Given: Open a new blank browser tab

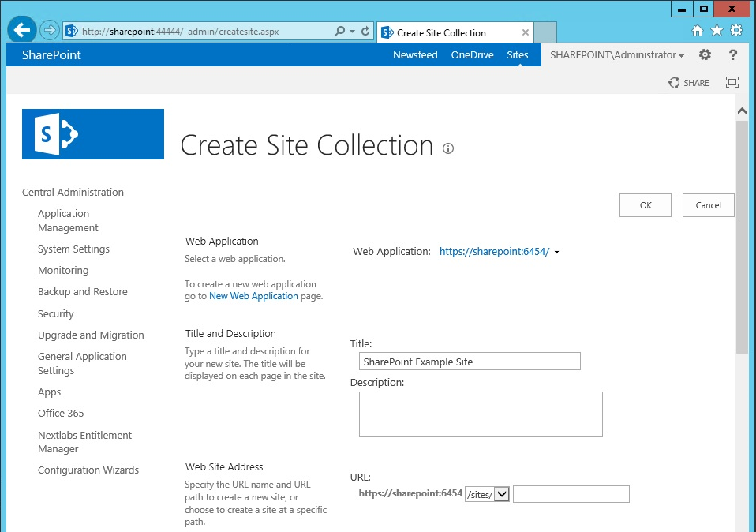Looking at the screenshot, I should [545, 32].
